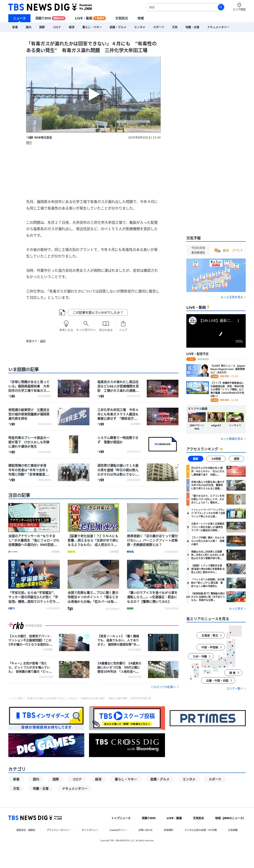Screen dimensions: 254x868
Task: Click the シェア share icon
Action: tap(123, 323)
